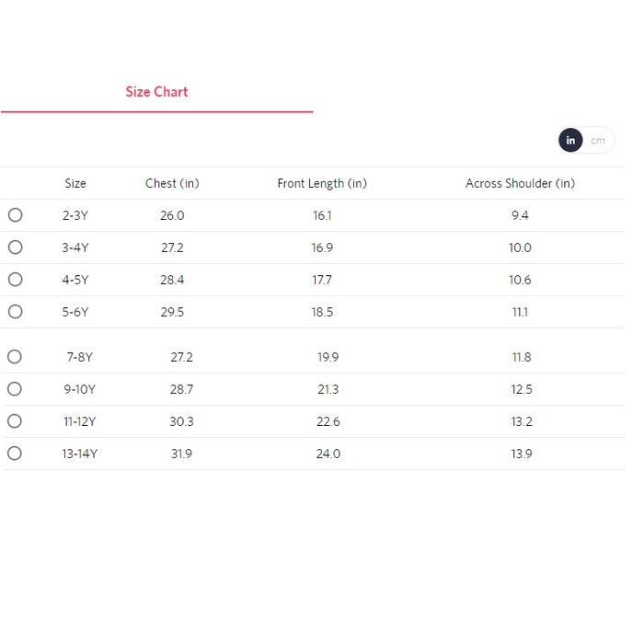This screenshot has width=644, height=644.
Task: Click the 7-8Y size label
Action: click(80, 357)
